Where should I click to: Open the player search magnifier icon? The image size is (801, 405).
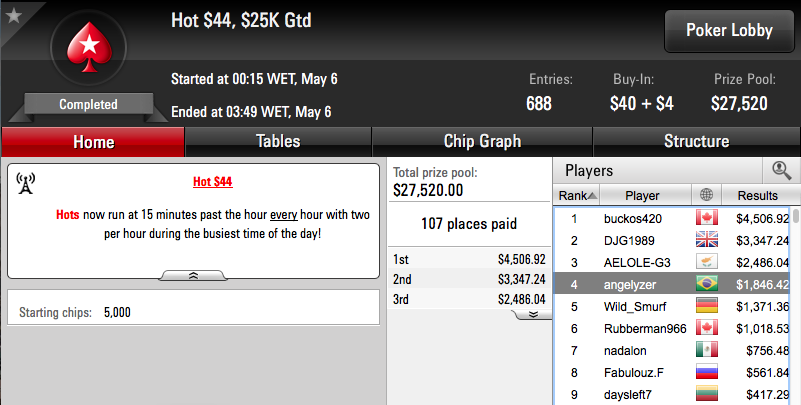click(782, 171)
